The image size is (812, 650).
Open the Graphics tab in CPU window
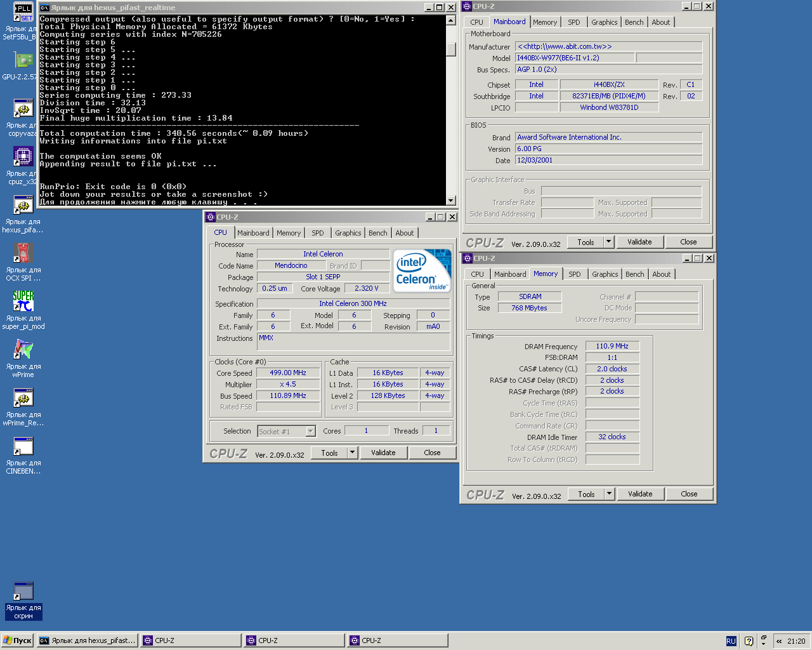tap(348, 233)
